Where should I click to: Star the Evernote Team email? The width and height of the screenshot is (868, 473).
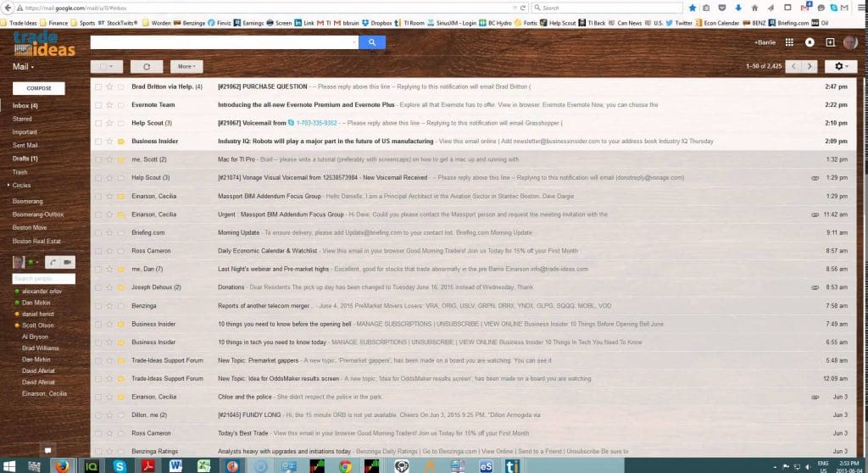pos(109,104)
